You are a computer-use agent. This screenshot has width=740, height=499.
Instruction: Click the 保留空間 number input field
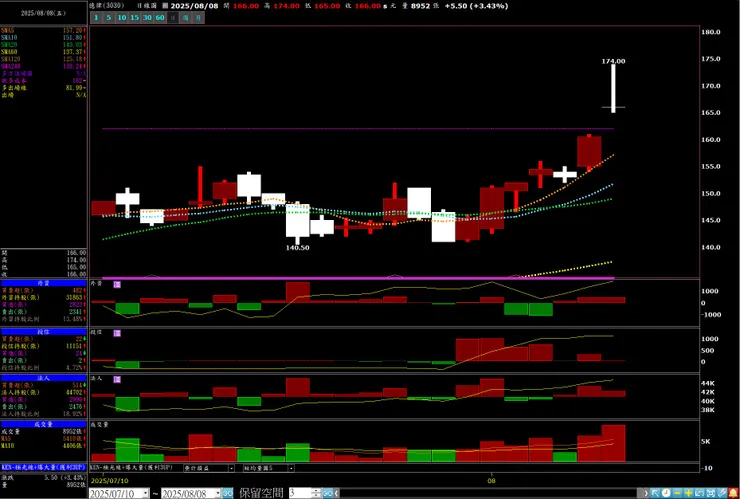coord(300,493)
